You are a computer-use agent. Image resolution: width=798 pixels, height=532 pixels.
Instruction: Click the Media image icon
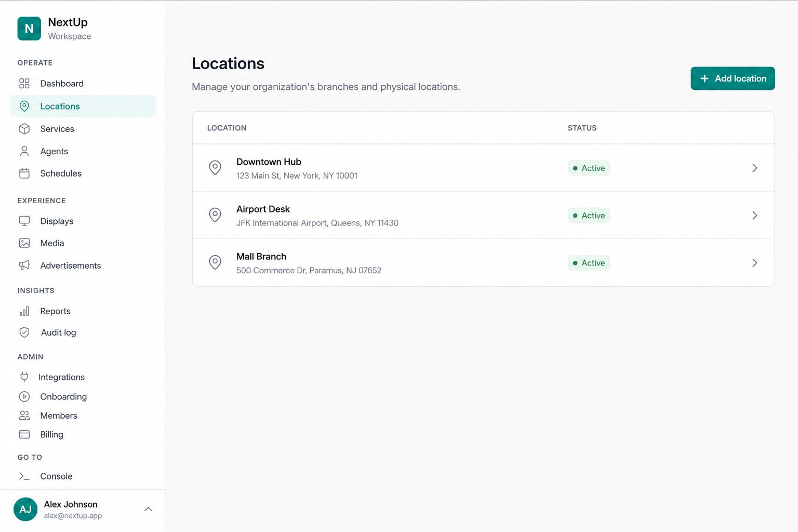point(24,243)
